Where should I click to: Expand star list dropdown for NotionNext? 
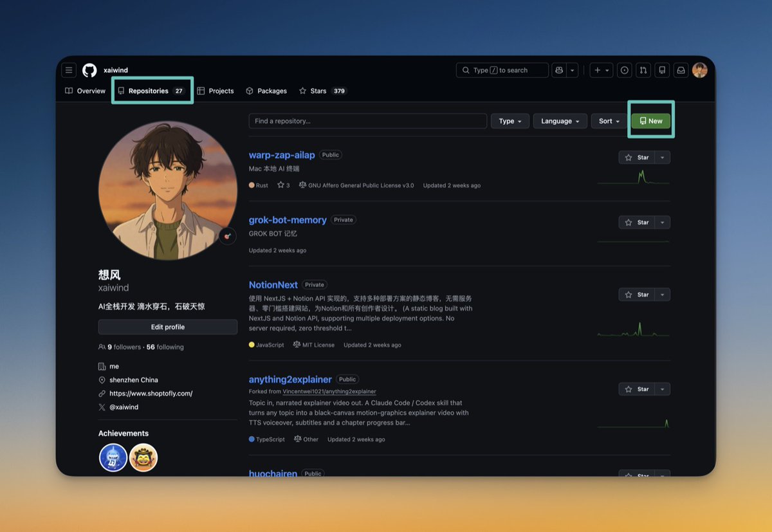663,295
